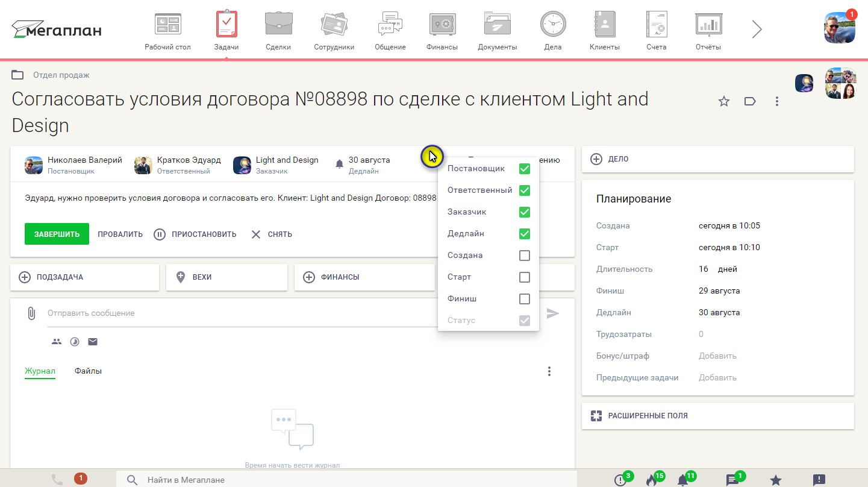This screenshot has height=487, width=868.
Task: Open Рабочий стол section
Action: click(x=167, y=31)
